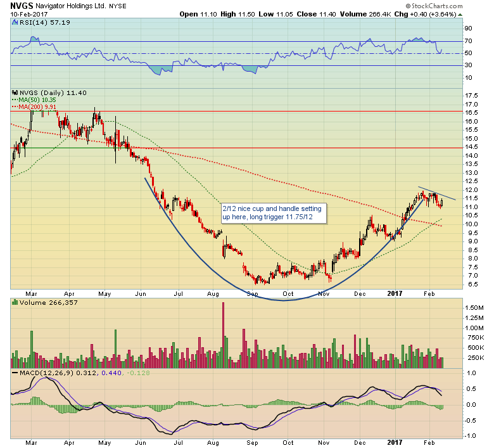Screen dimensions: 494x448
Task: Click the 30 level on RSI axis
Action: [x=468, y=65]
